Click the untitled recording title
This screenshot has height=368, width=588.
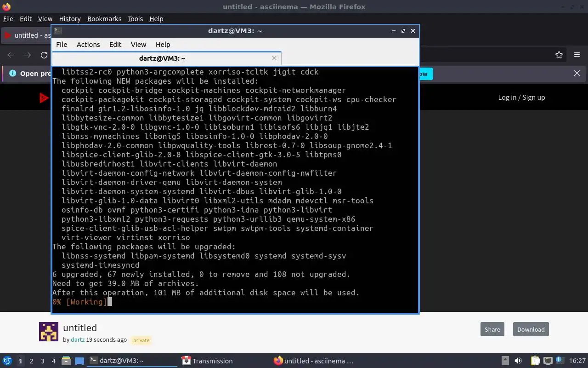tap(80, 328)
